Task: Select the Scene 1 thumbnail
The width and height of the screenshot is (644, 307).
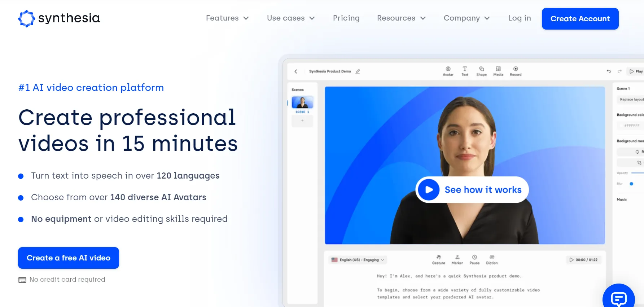Action: point(302,103)
